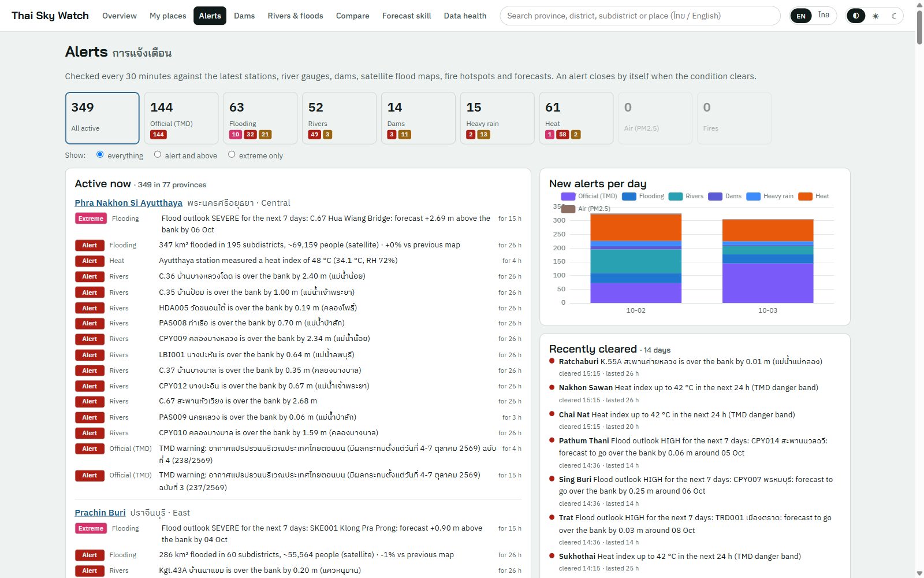Filter by 349 All active card
This screenshot has width=924, height=578.
click(102, 118)
